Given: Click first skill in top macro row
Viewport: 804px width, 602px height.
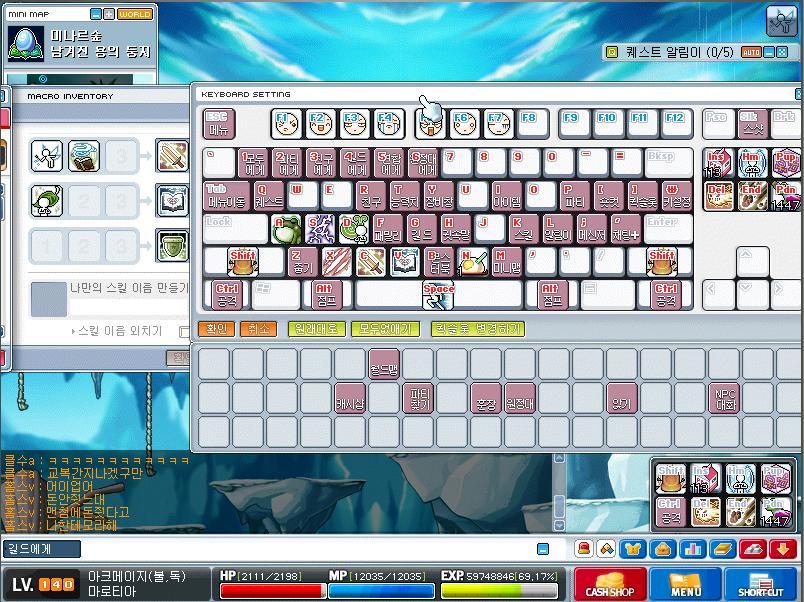Looking at the screenshot, I should [x=47, y=156].
